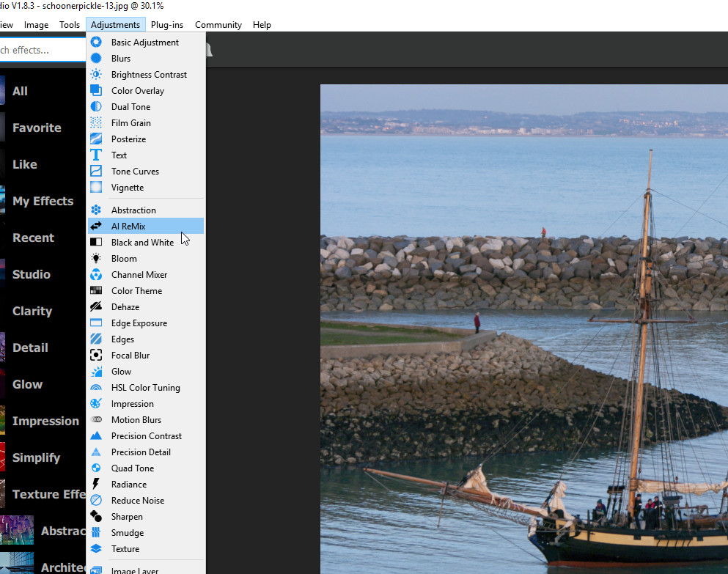Image resolution: width=728 pixels, height=574 pixels.
Task: Choose Black and White from menu
Action: 142,243
